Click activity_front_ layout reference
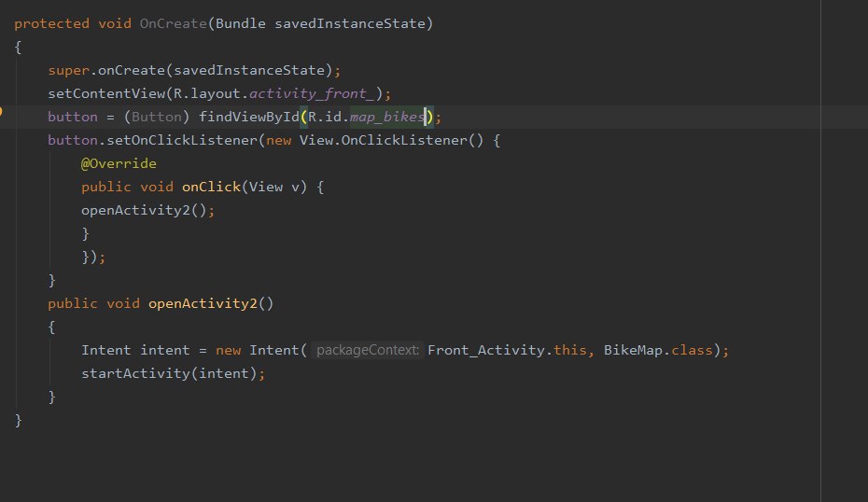This screenshot has width=868, height=502. click(x=312, y=93)
